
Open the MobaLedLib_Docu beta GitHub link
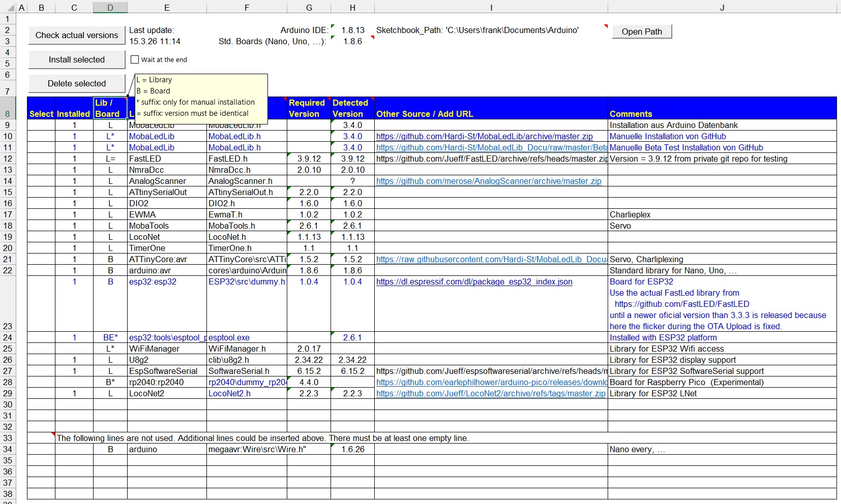coord(491,147)
